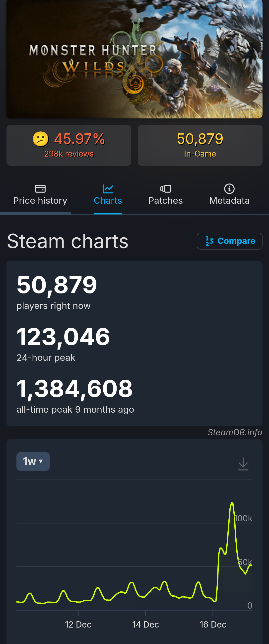Click the Price history wallet icon
269x644 pixels.
pos(40,188)
